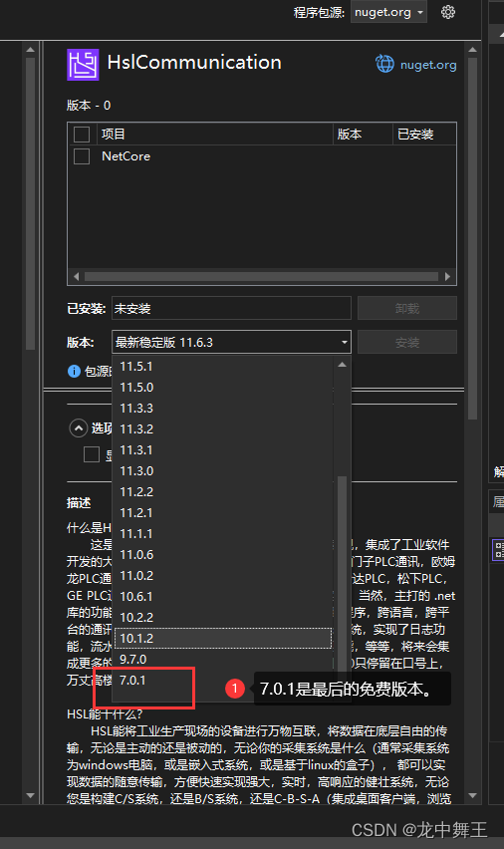The height and width of the screenshot is (849, 504).
Task: Open the version combo box arrow
Action: (345, 342)
